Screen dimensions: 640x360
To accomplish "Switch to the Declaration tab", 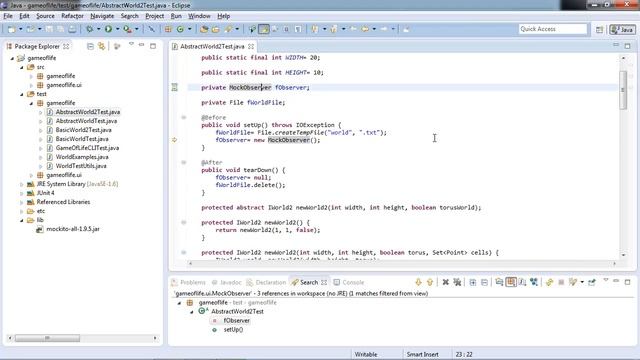I will pyautogui.click(x=267, y=282).
